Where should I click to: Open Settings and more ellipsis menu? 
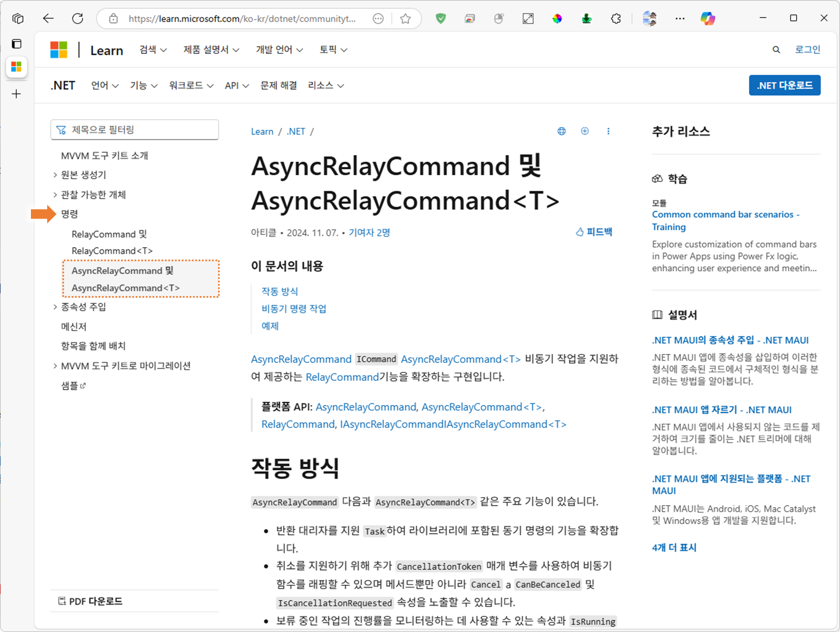pyautogui.click(x=680, y=19)
